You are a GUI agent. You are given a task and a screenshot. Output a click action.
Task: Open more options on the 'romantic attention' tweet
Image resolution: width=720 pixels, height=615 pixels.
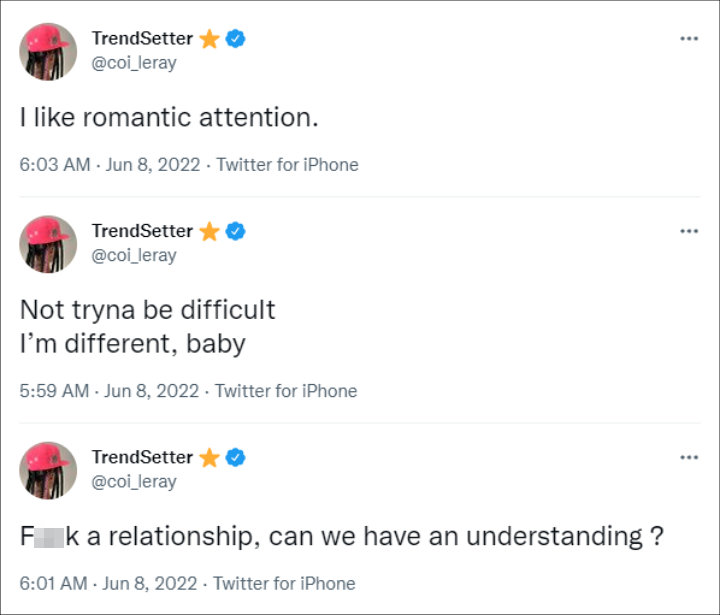point(689,39)
